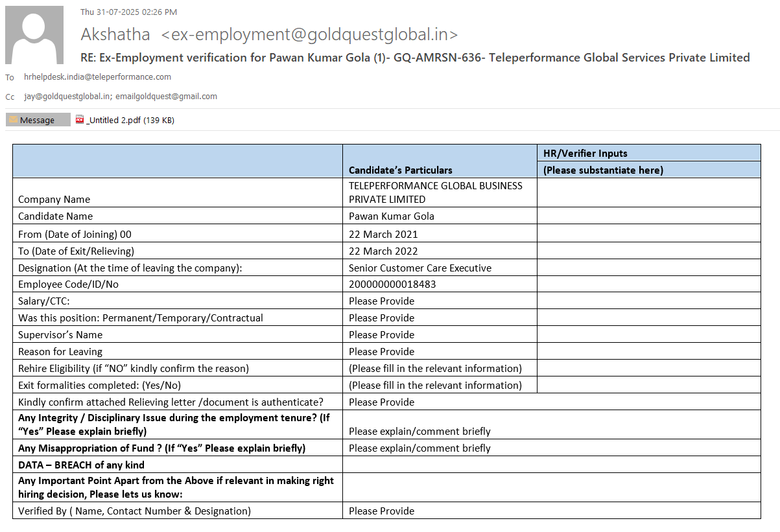Click the HR input cell for Salary/CTC
This screenshot has height=532, width=780.
point(648,301)
